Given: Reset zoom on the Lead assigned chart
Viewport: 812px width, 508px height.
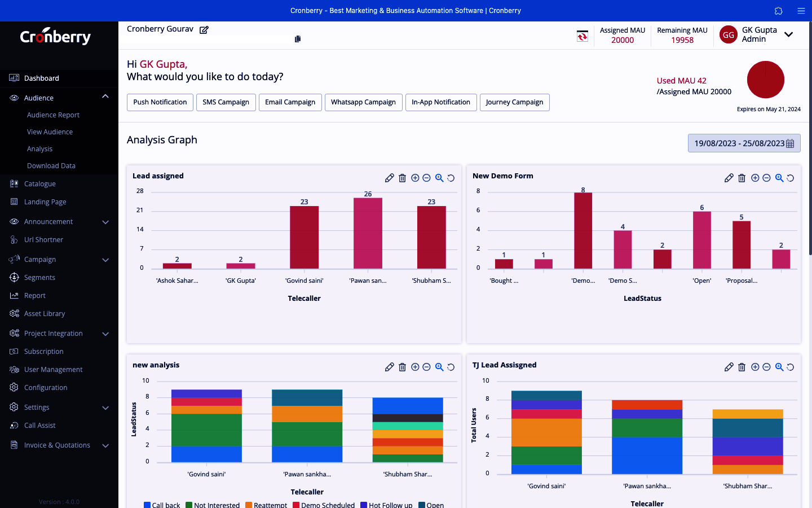Looking at the screenshot, I should 451,178.
